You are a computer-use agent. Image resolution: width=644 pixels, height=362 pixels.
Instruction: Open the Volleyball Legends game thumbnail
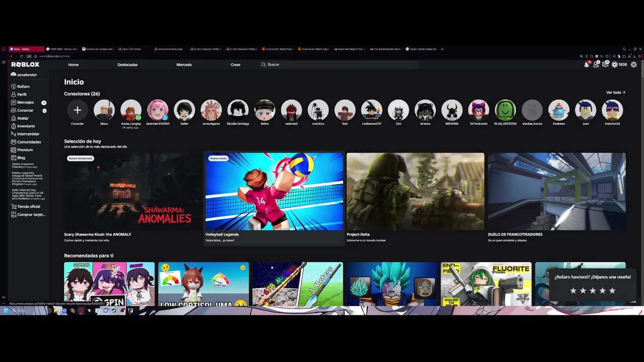point(274,192)
